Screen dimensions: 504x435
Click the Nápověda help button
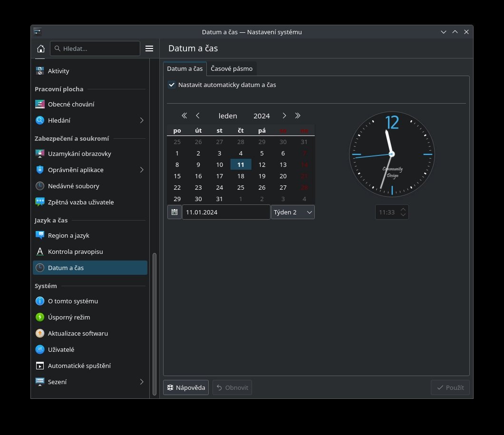pos(186,387)
